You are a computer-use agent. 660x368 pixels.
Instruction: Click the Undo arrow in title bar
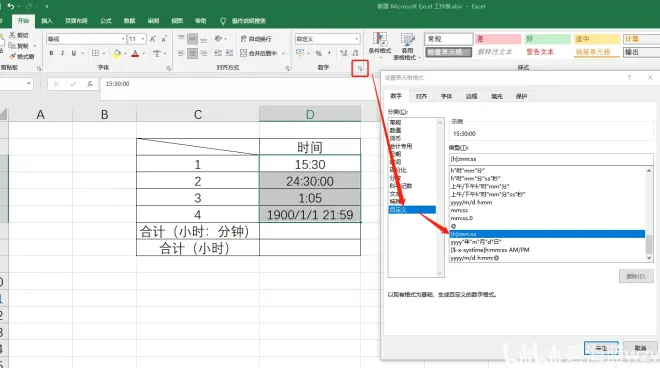pyautogui.click(x=11, y=6)
